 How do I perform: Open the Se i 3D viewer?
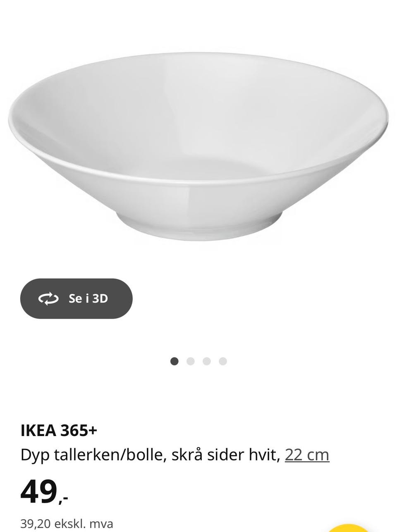coord(77,298)
